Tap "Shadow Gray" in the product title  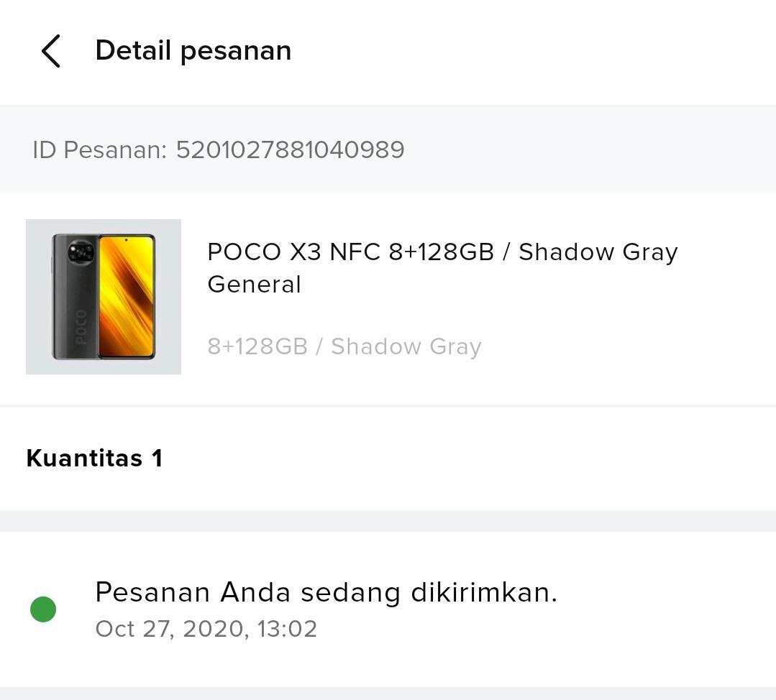pos(598,252)
